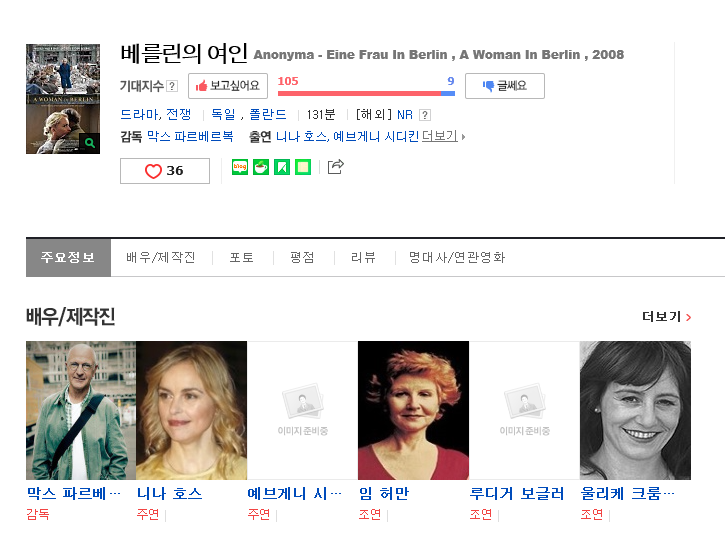
Task: Click the 드라마 genre link
Action: pos(139,114)
